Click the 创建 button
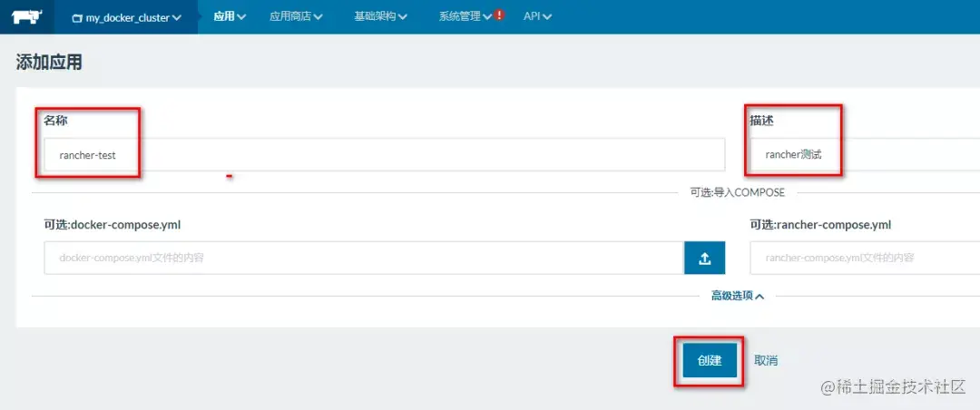 (x=710, y=361)
